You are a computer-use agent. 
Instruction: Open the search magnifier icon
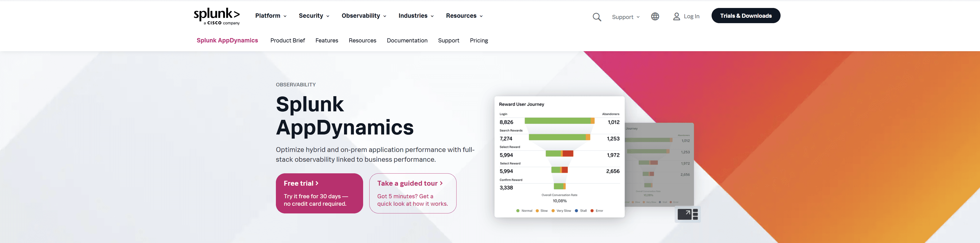coord(597,17)
